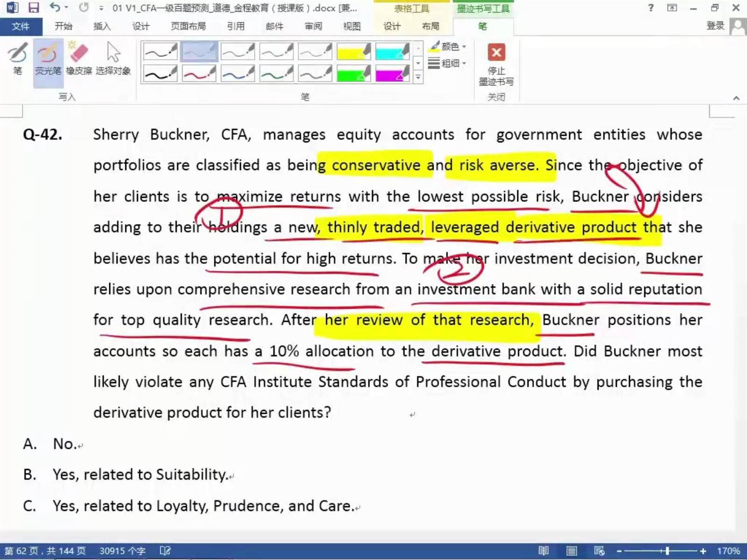This screenshot has width=747, height=560.
Task: Select the Pens (笔) tab under Ink Tools
Action: click(483, 26)
